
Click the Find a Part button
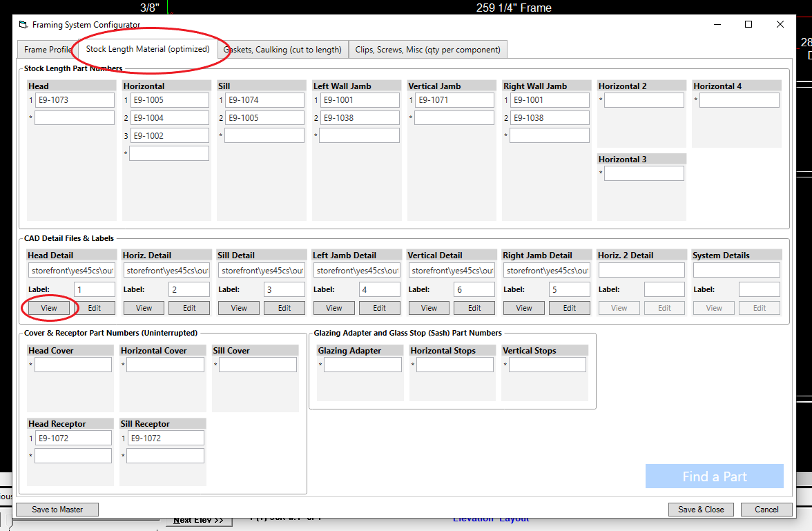point(715,476)
